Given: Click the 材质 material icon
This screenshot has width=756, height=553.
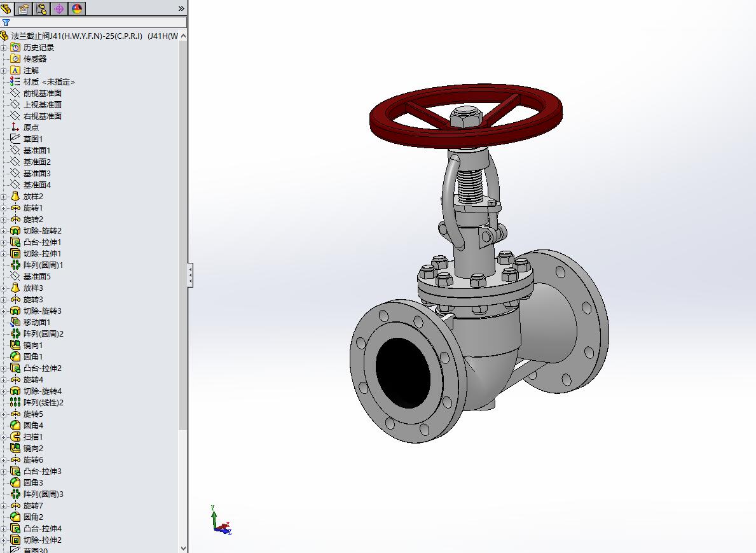Looking at the screenshot, I should (x=15, y=82).
